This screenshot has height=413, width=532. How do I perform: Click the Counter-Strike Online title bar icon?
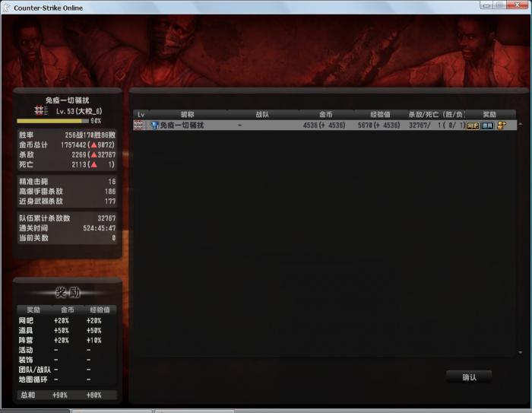pyautogui.click(x=6, y=8)
